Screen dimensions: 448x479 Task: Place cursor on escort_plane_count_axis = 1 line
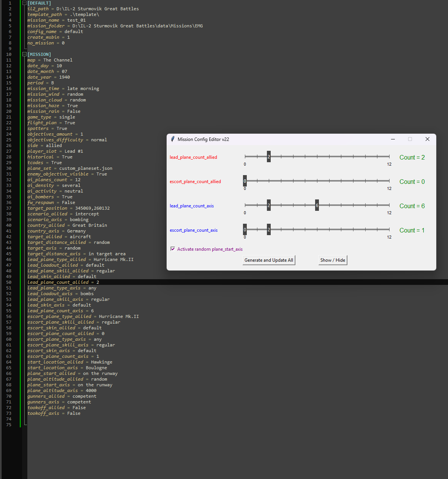tap(63, 356)
